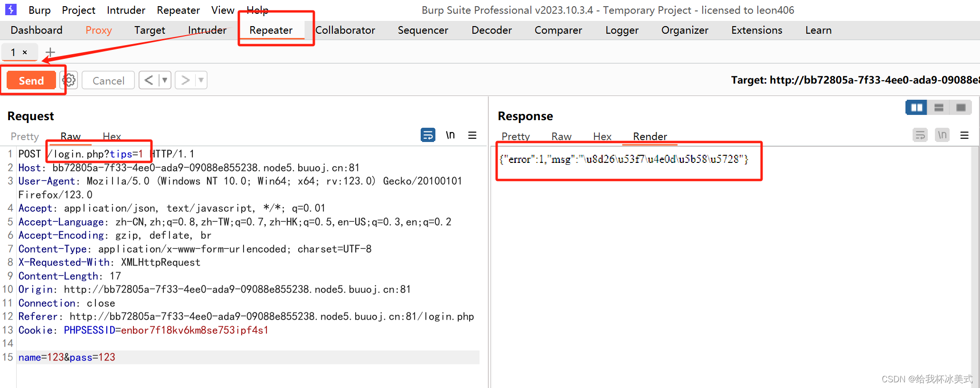Click the Cancel button
This screenshot has width=980, height=388.
[x=108, y=81]
